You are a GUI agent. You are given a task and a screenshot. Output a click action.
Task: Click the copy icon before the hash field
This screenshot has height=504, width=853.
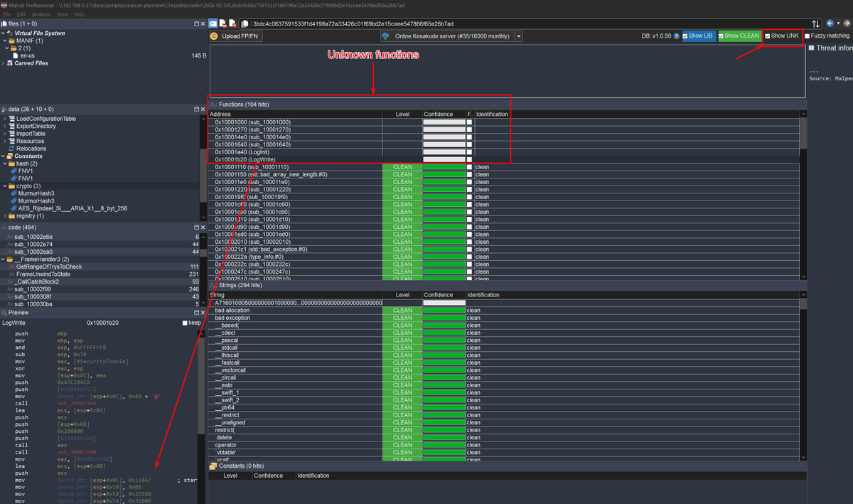pos(245,23)
